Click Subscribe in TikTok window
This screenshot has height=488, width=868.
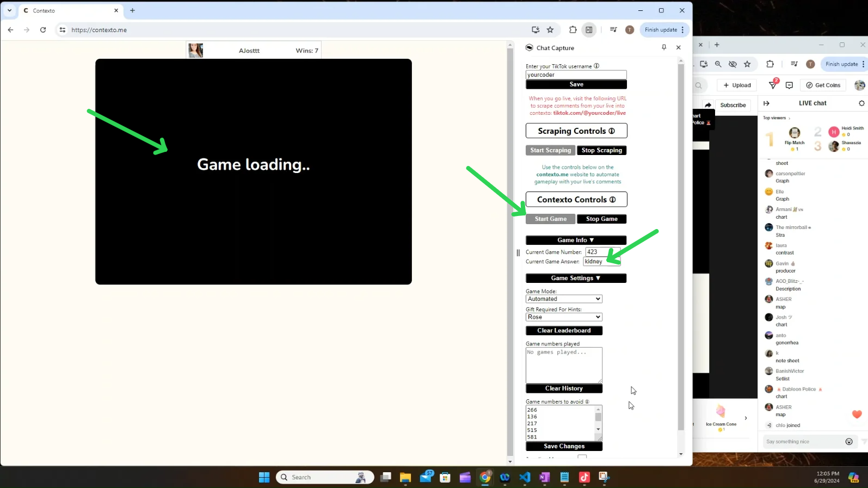tap(733, 105)
